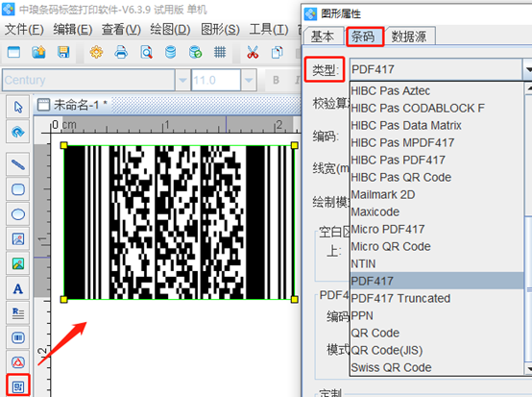
Task: Select the PDF417 barcode on canvas
Action: [x=179, y=222]
